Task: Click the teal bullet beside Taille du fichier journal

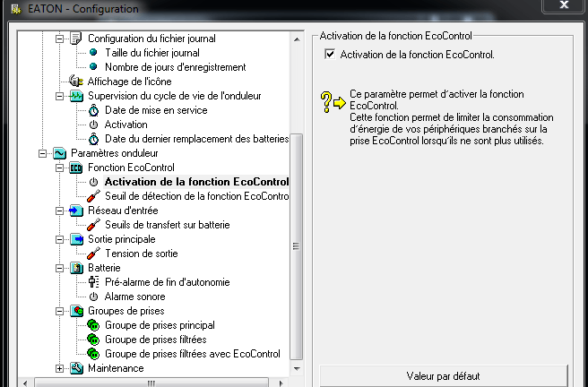Action: point(93,53)
